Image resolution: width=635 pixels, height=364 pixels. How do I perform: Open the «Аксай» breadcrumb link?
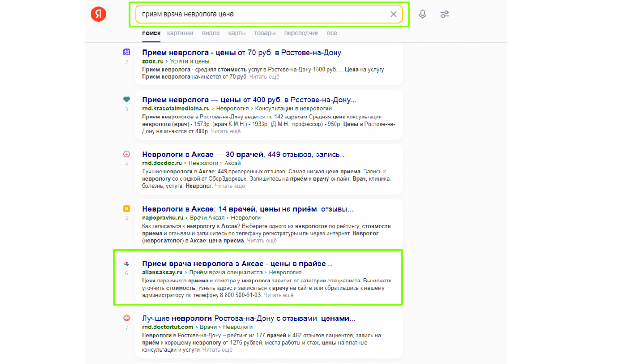pos(233,163)
